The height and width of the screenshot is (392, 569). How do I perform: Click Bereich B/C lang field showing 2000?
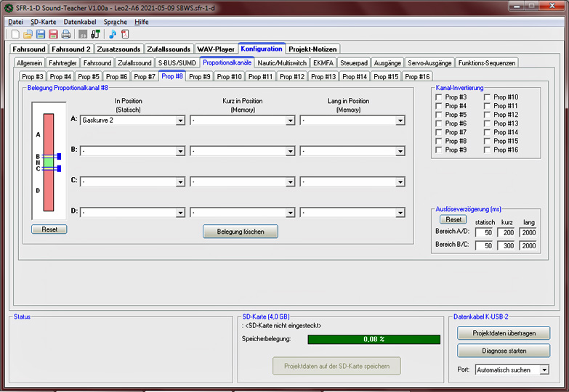[528, 245]
